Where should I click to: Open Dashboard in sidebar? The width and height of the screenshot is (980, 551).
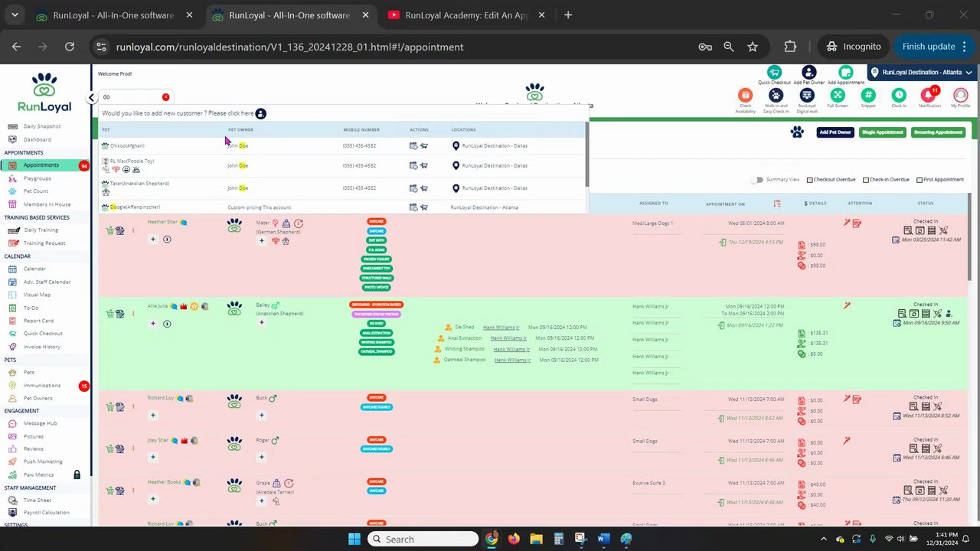point(38,139)
